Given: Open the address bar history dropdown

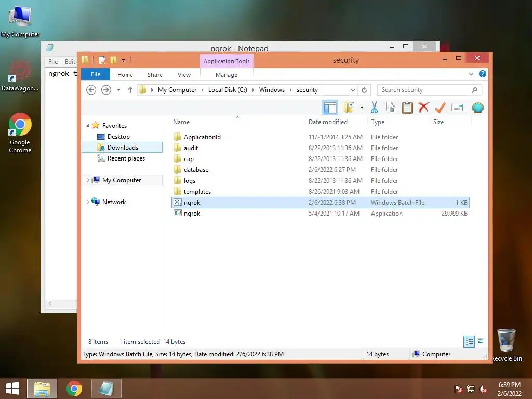Looking at the screenshot, I should point(353,90).
